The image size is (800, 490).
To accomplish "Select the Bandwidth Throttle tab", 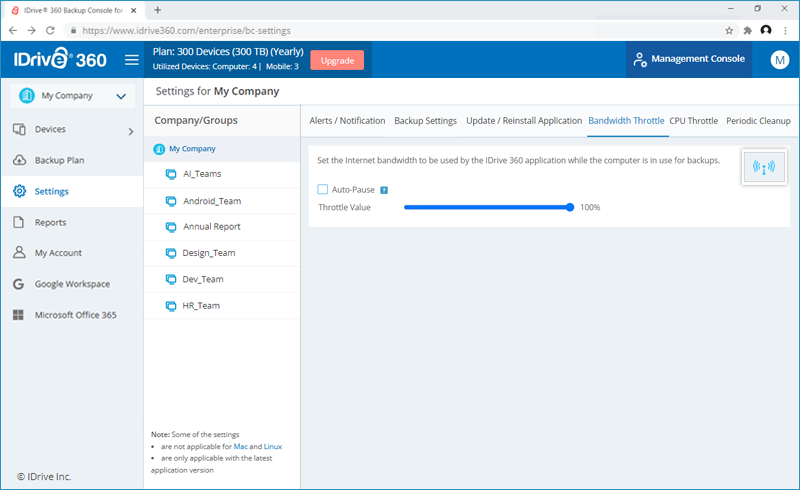I will click(626, 121).
